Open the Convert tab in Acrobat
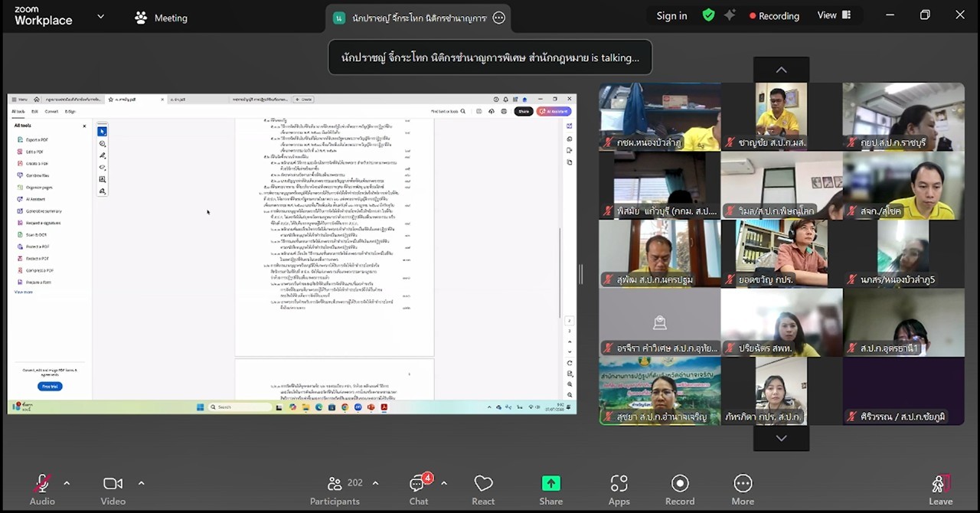Viewport: 980px width, 513px height. (51, 112)
